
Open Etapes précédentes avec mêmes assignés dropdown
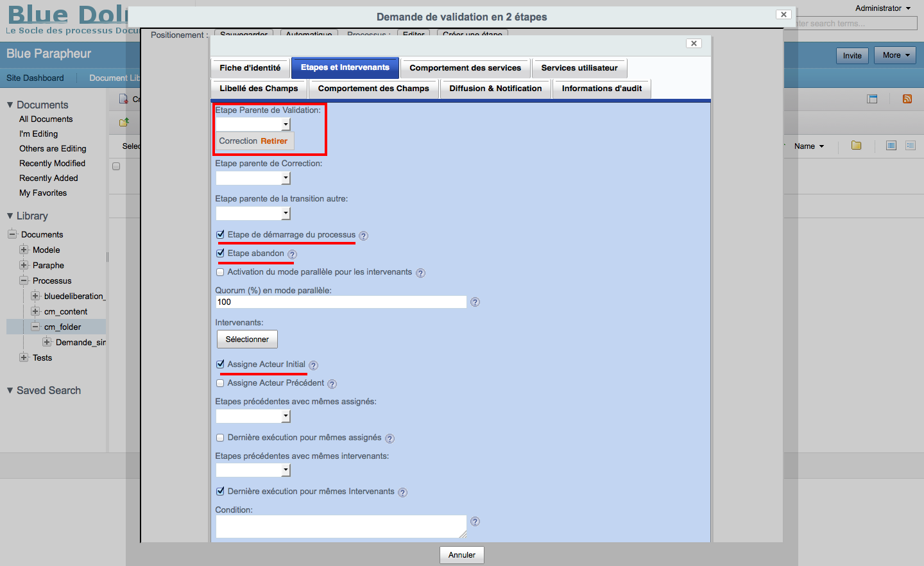click(253, 416)
